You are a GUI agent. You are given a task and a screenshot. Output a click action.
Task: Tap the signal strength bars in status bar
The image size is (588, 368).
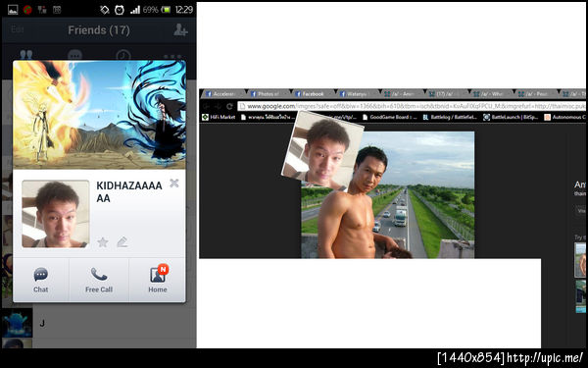click(x=134, y=10)
